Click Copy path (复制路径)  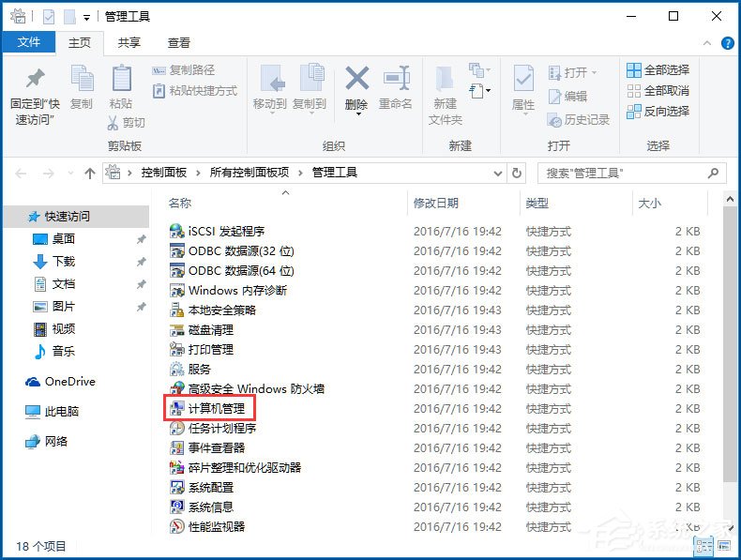(x=183, y=70)
